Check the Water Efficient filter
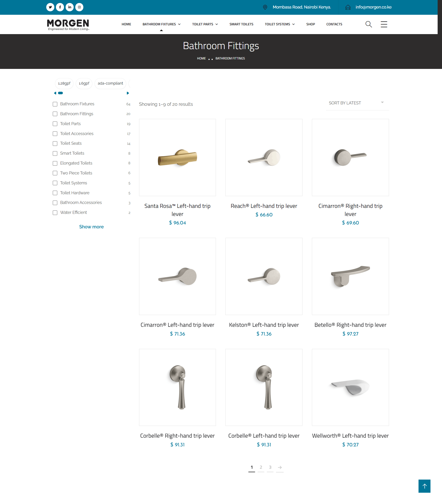The width and height of the screenshot is (442, 504). [55, 212]
